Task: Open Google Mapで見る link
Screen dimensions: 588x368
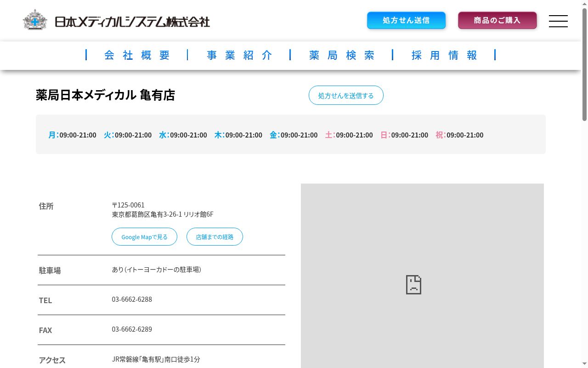Action: 144,237
